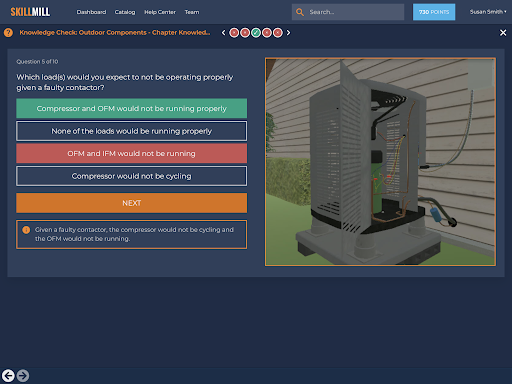Click the SkillMill logo
Image resolution: width=512 pixels, height=384 pixels.
30,12
